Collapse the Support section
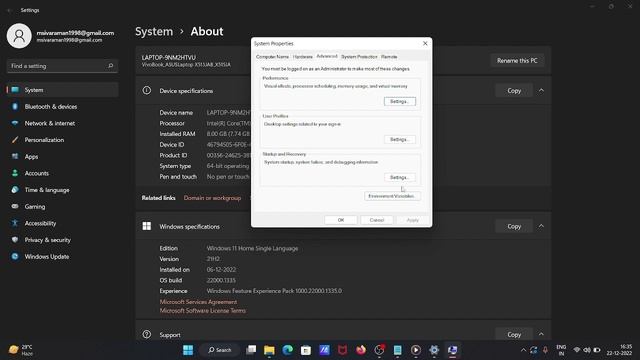Image resolution: width=640 pixels, height=360 pixels. [541, 334]
